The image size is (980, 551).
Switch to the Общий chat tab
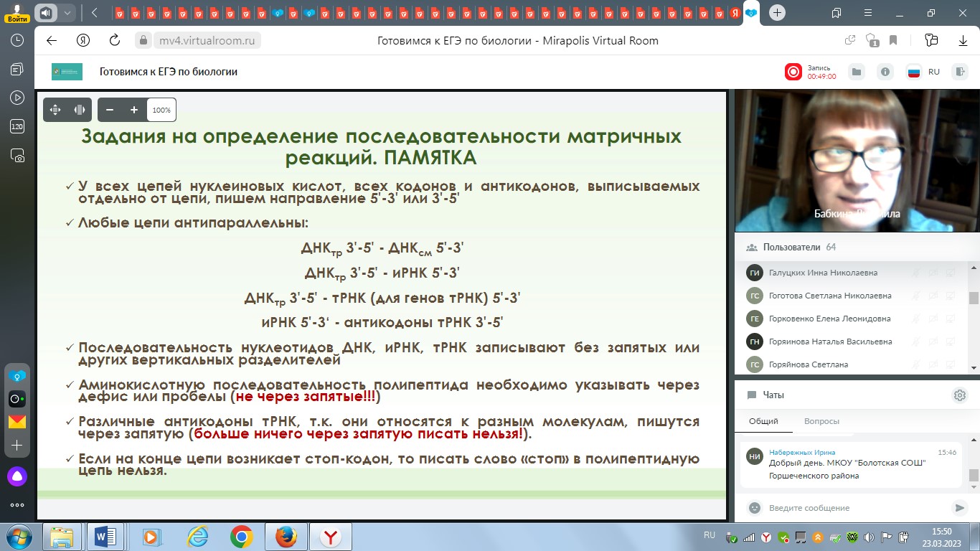763,421
